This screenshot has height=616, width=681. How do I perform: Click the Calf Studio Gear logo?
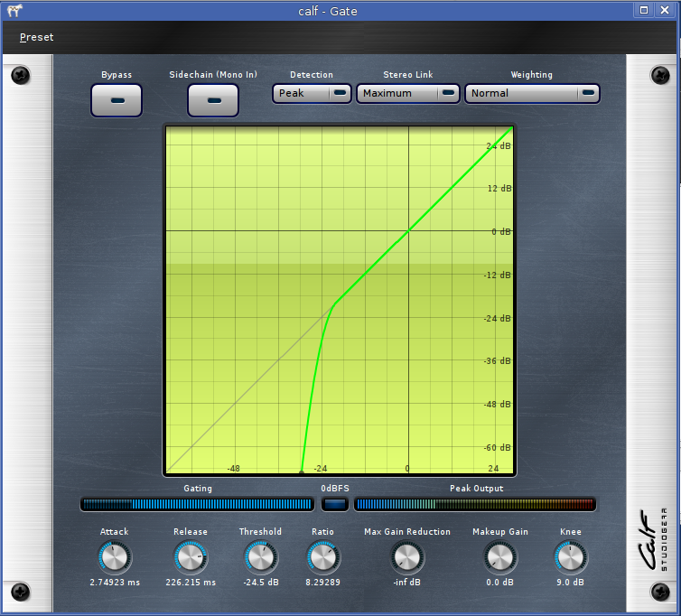point(652,539)
